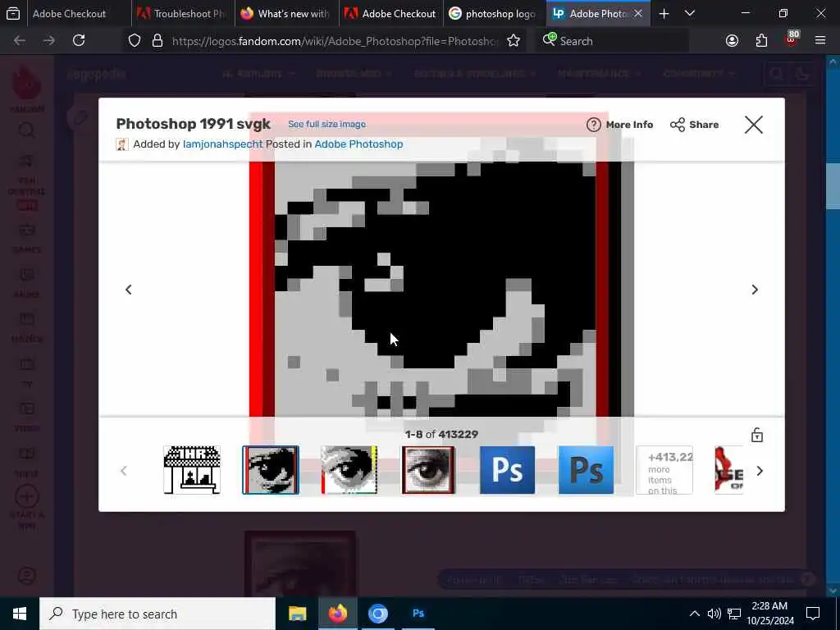Open Photoshop from the taskbar
This screenshot has width=840, height=630.
pos(418,614)
